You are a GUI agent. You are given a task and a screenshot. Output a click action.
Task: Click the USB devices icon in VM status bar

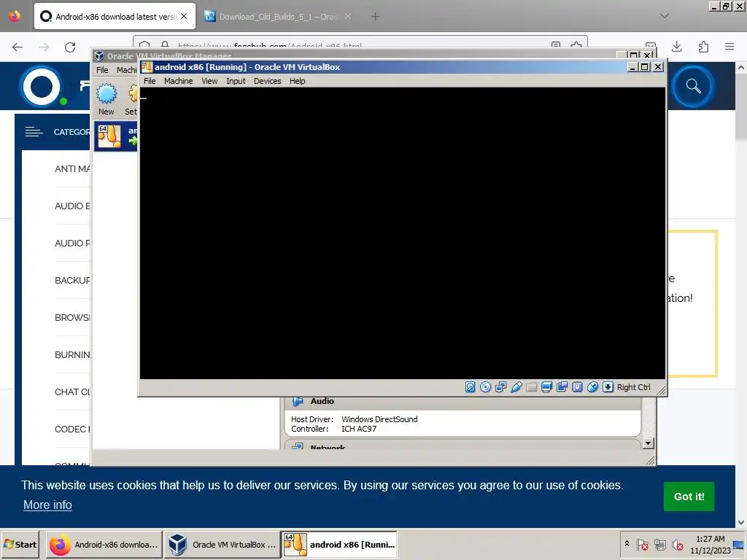click(516, 387)
